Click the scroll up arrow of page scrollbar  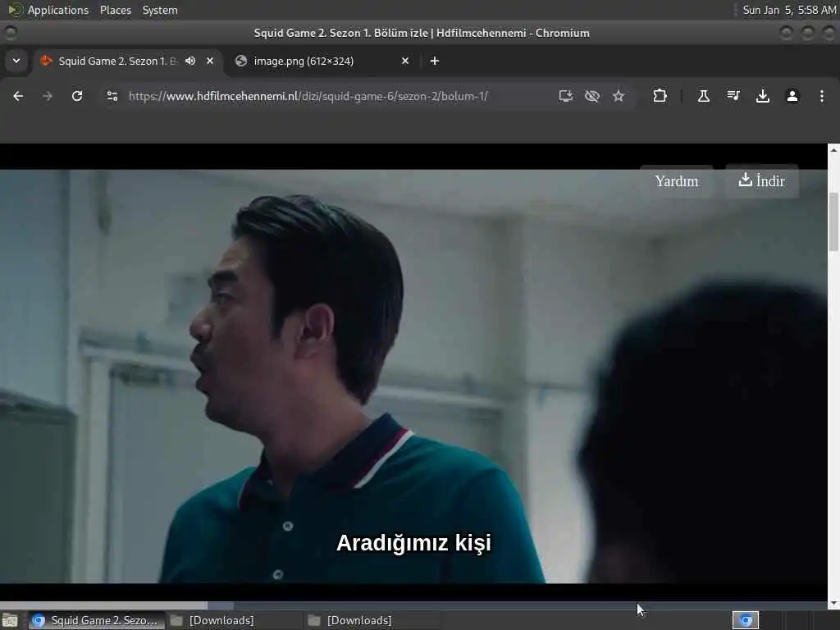pyautogui.click(x=833, y=149)
